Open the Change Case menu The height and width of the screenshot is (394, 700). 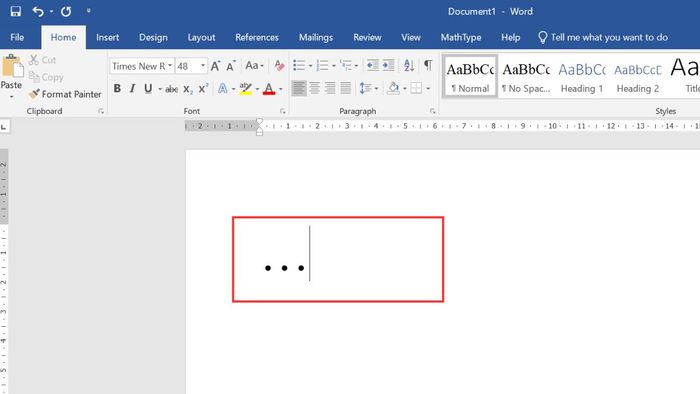coord(254,66)
